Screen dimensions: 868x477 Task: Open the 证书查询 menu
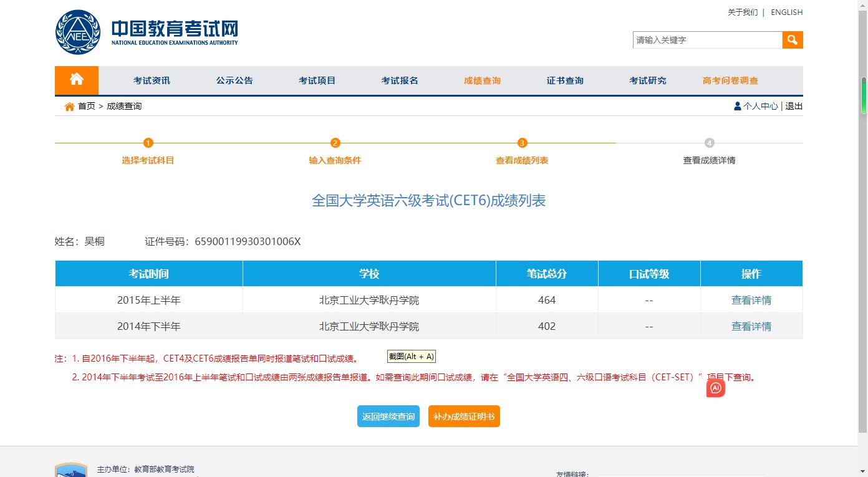(x=565, y=80)
